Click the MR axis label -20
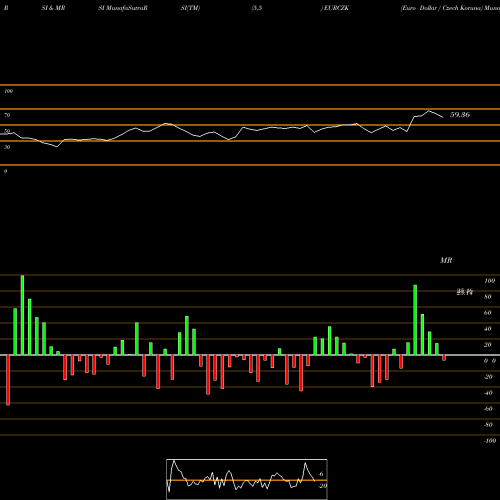 pos(488,377)
